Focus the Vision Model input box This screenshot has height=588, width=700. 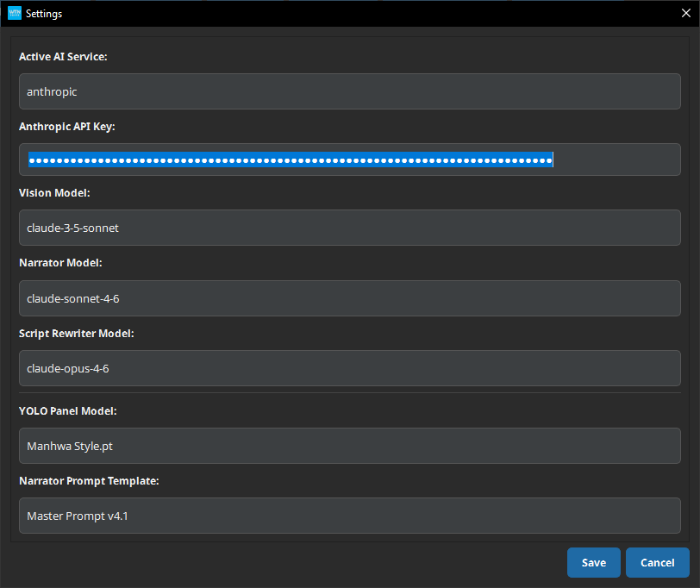[x=349, y=228]
